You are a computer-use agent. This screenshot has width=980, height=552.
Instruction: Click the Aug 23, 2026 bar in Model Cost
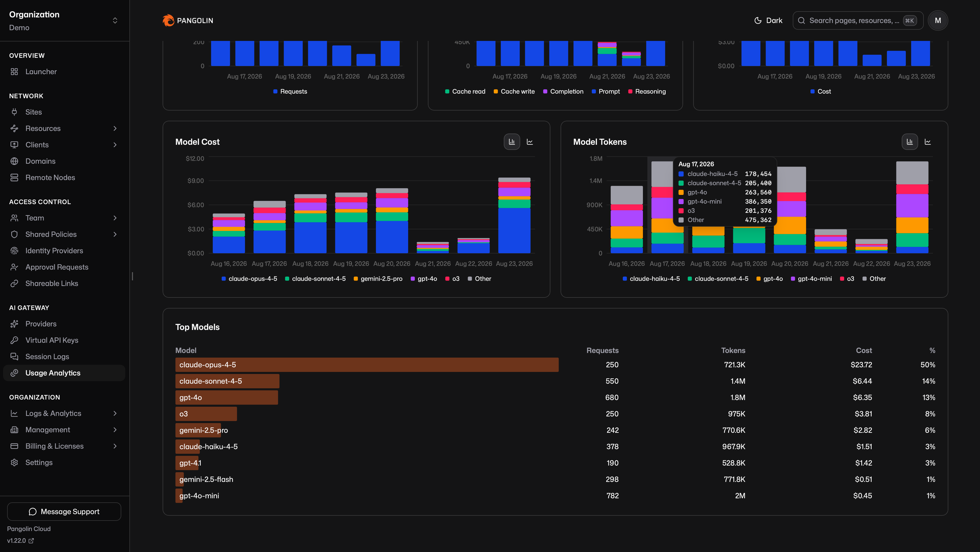pyautogui.click(x=514, y=215)
